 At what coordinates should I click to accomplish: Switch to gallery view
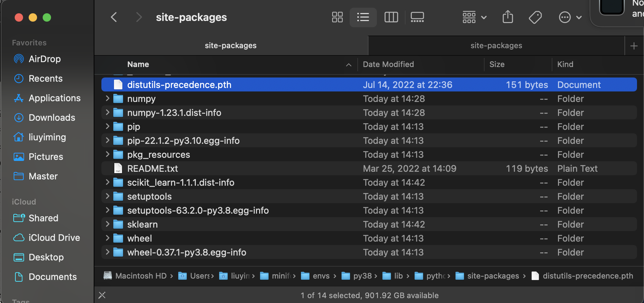(417, 17)
